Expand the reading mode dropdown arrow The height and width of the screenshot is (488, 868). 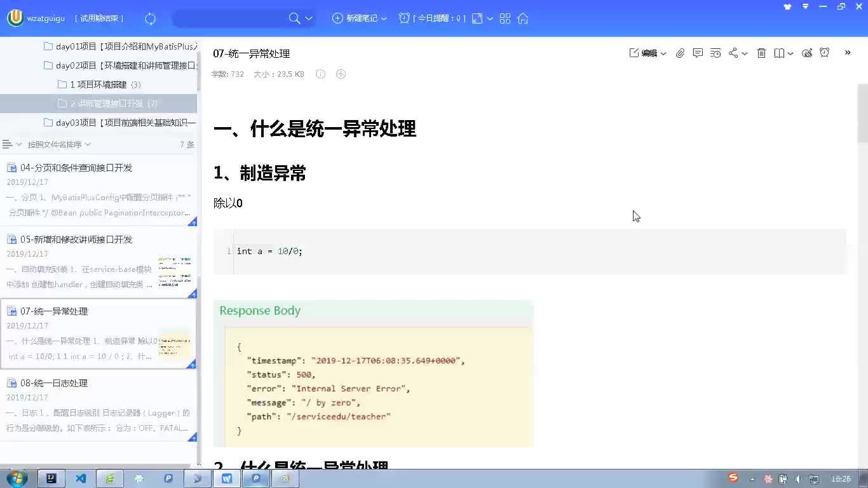[x=790, y=54]
